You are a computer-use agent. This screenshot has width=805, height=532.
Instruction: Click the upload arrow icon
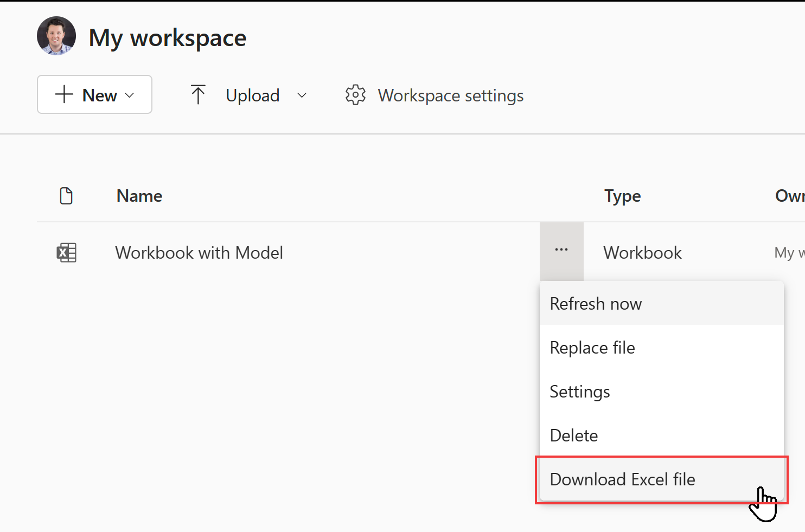pyautogui.click(x=197, y=94)
